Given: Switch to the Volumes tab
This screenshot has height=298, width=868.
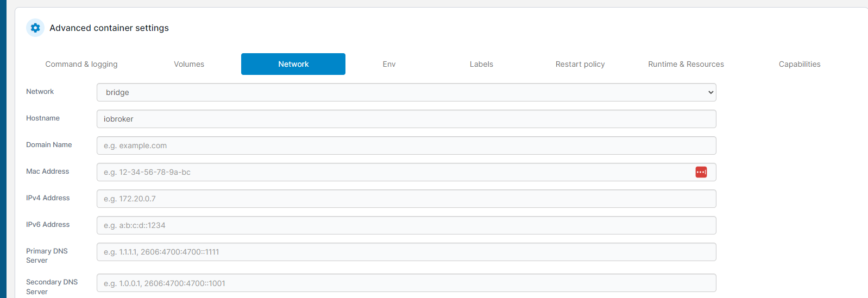Looking at the screenshot, I should pyautogui.click(x=189, y=64).
